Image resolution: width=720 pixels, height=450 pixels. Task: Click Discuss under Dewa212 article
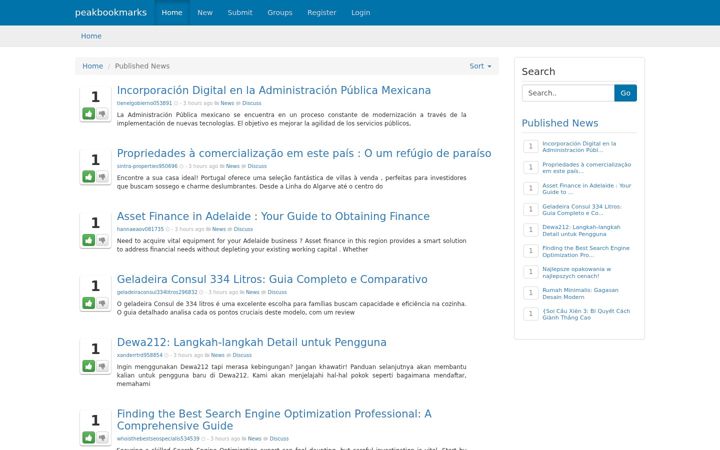[242, 355]
